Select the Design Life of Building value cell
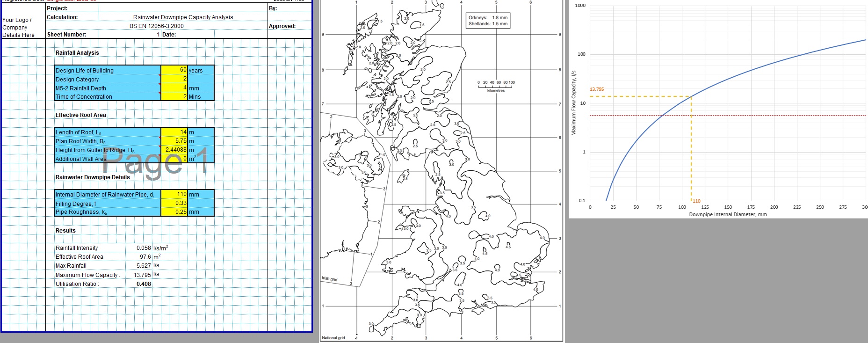Viewport: 868px width, 343px height. (x=174, y=70)
